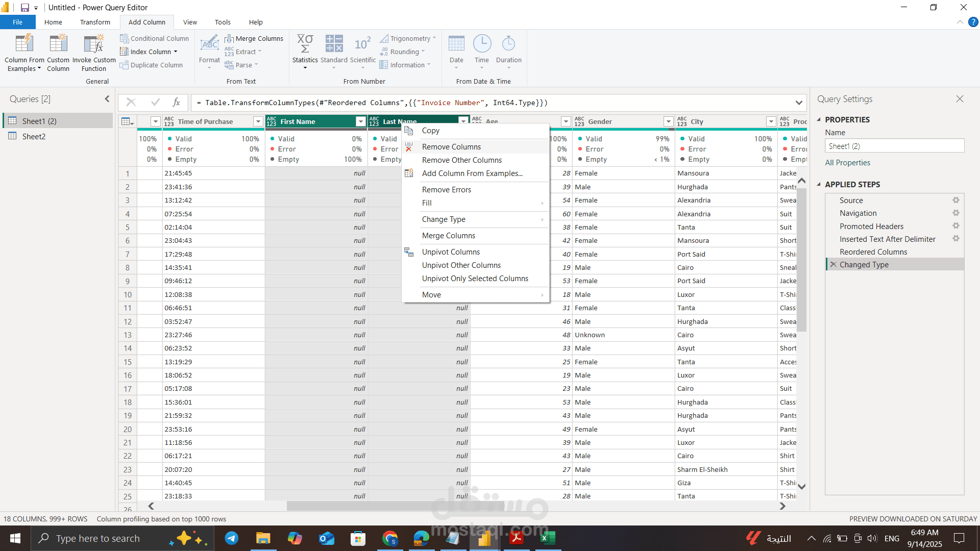Click the query Name input field
Image resolution: width=980 pixels, height=551 pixels.
[894, 146]
